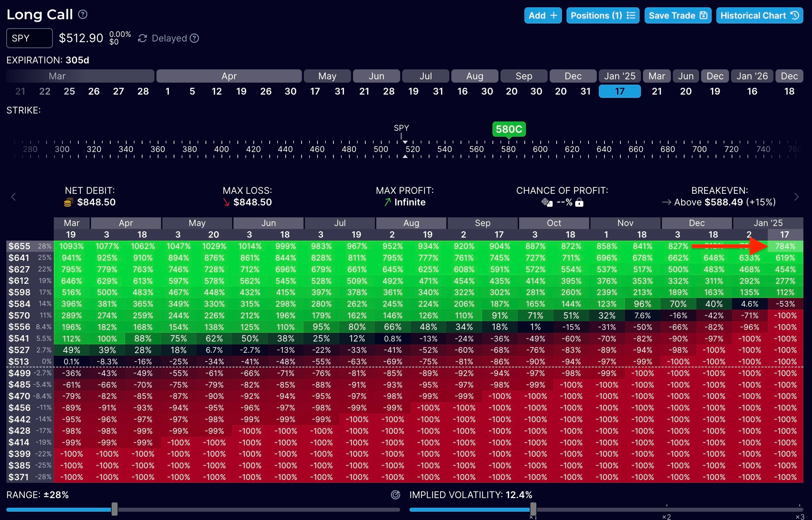Click the help icon next to Long Call

pos(83,15)
